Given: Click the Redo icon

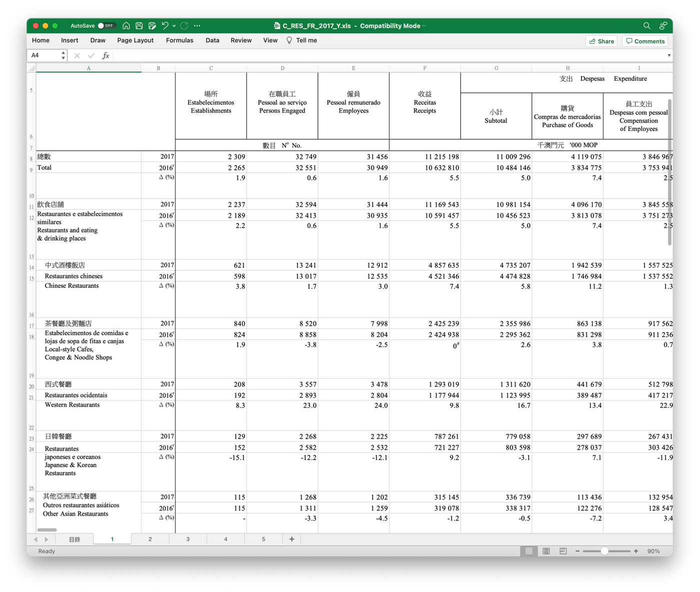Looking at the screenshot, I should click(184, 25).
